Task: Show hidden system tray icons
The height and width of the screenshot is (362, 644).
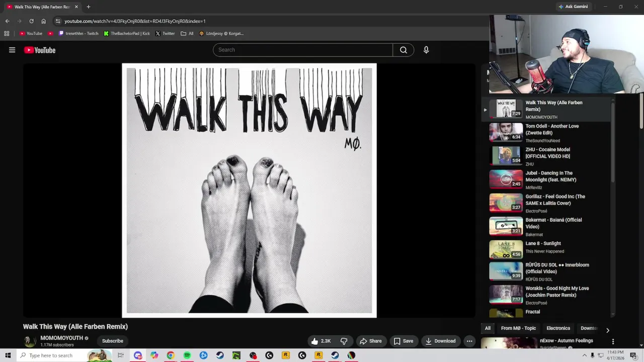Action: click(x=584, y=355)
